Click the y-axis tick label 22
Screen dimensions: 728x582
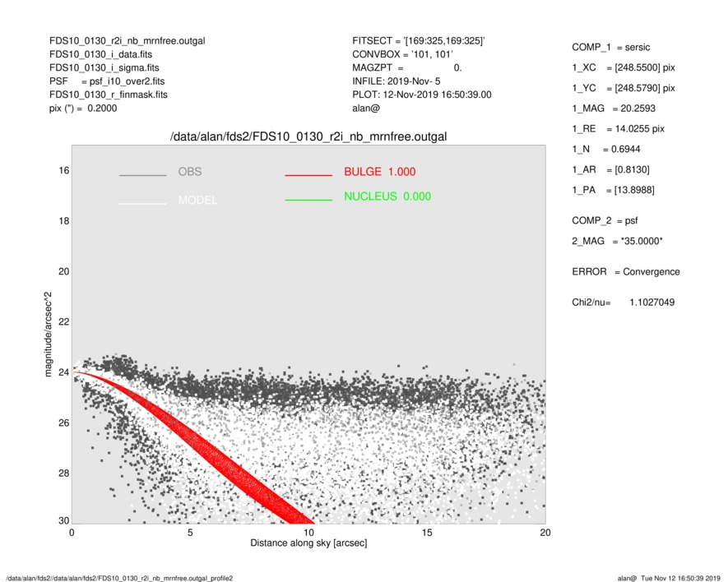[63, 322]
